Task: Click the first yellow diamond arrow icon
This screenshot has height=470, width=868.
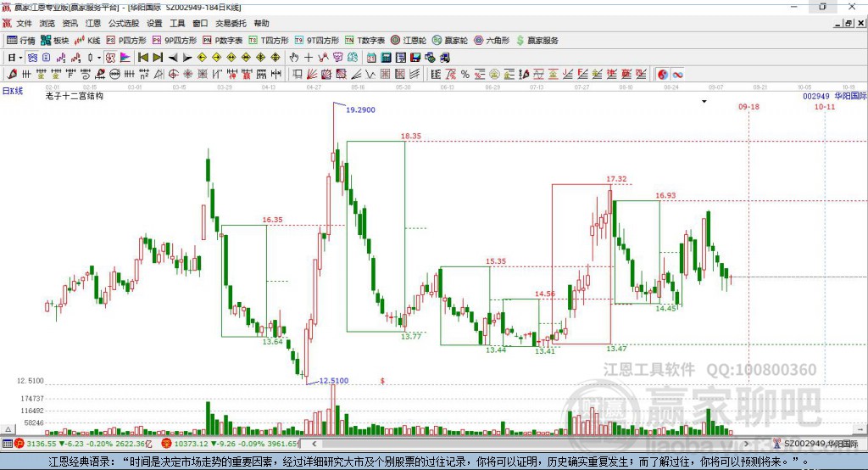Action: click(x=202, y=58)
